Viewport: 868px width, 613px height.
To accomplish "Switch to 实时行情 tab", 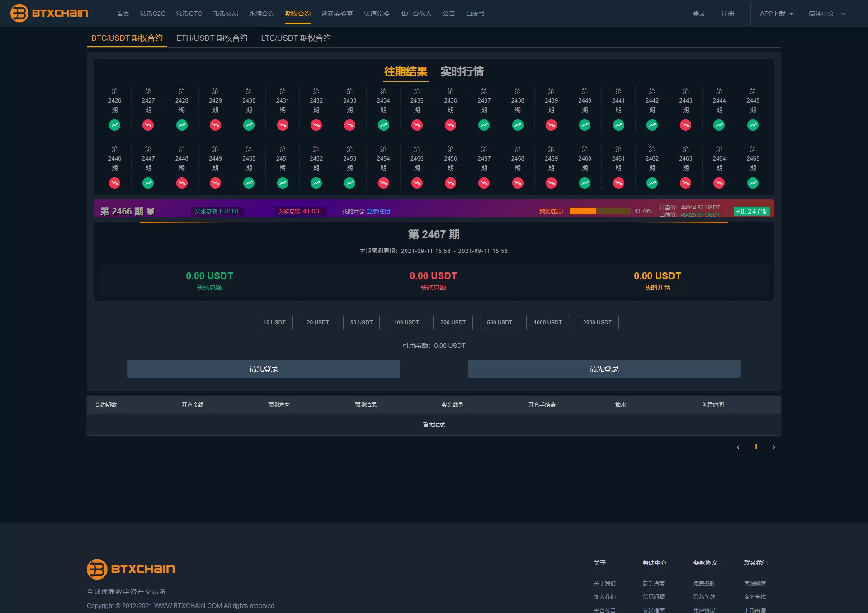I will (462, 71).
